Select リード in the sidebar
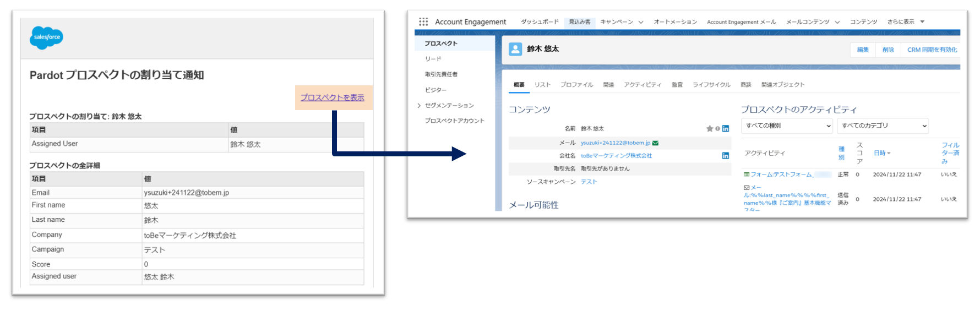This screenshot has width=980, height=316. pos(433,59)
